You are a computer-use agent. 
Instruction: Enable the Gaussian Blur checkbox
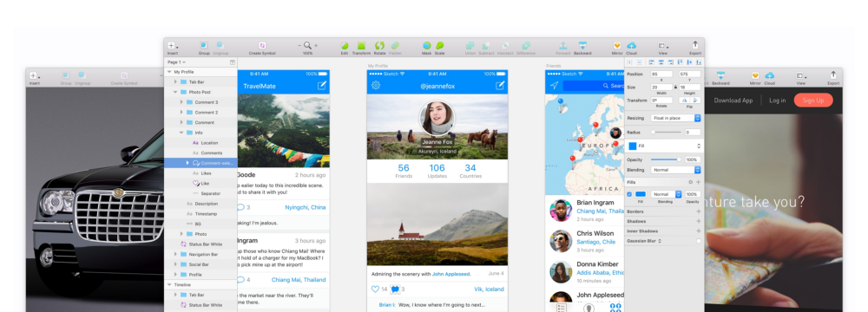[x=698, y=241]
